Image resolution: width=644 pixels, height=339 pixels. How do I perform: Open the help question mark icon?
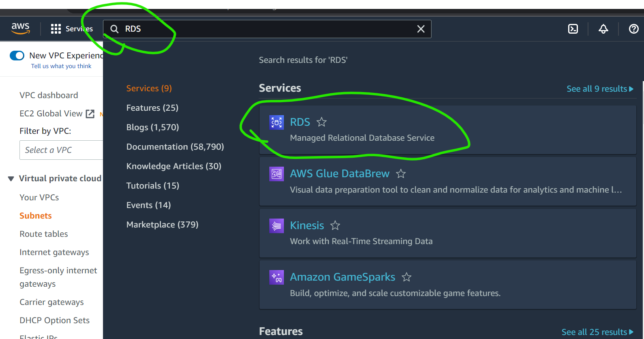click(633, 29)
